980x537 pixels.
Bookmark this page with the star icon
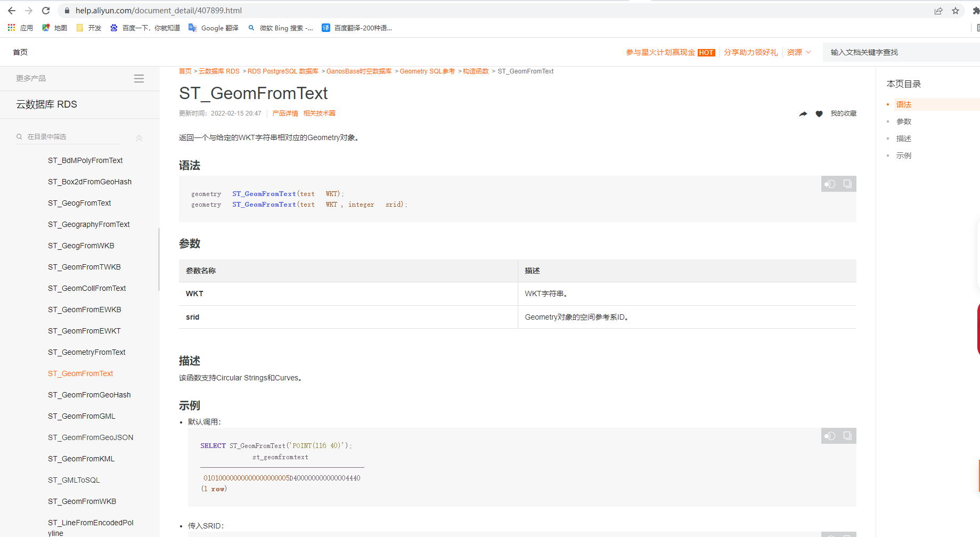956,11
